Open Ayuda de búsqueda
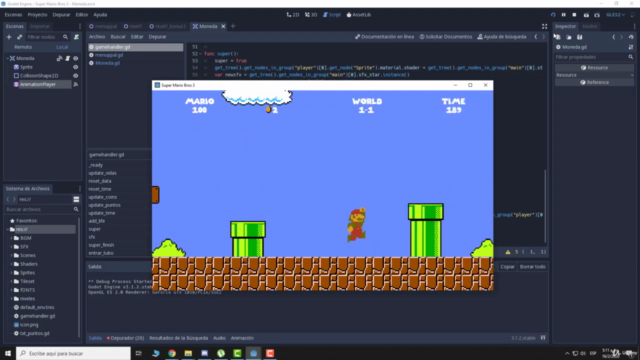 [x=502, y=37]
